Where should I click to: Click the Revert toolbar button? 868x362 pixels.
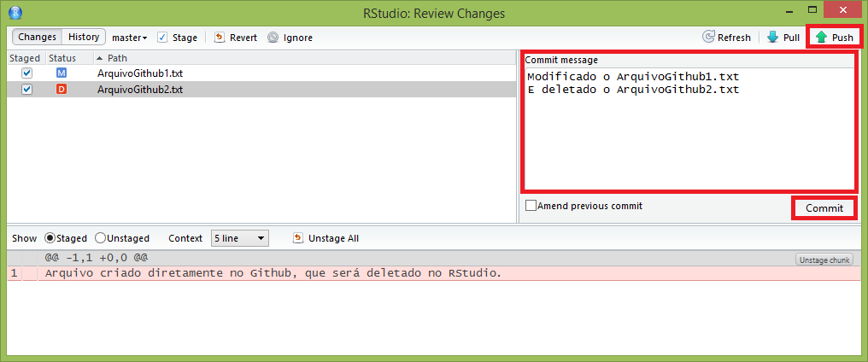tap(236, 38)
